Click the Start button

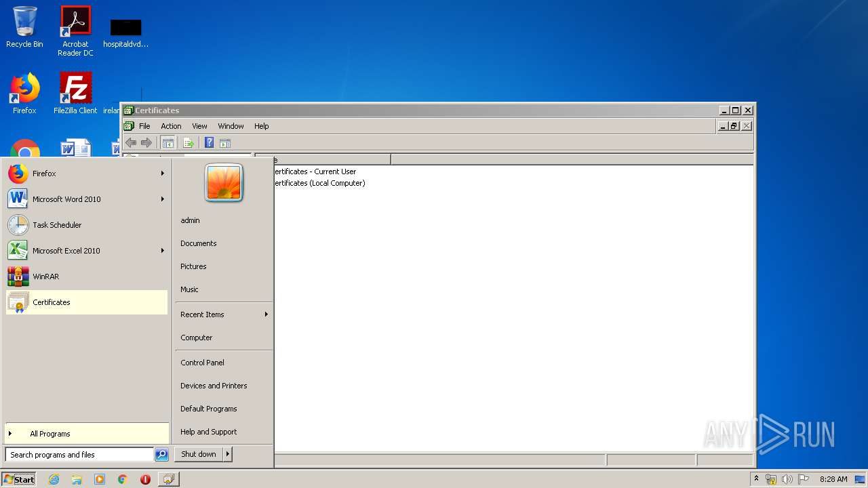coord(19,479)
